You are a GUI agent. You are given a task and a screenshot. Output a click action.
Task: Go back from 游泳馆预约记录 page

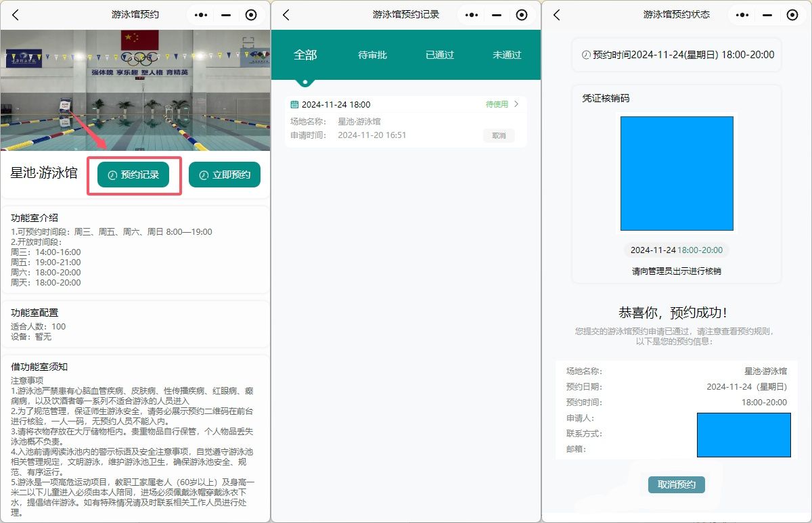286,15
